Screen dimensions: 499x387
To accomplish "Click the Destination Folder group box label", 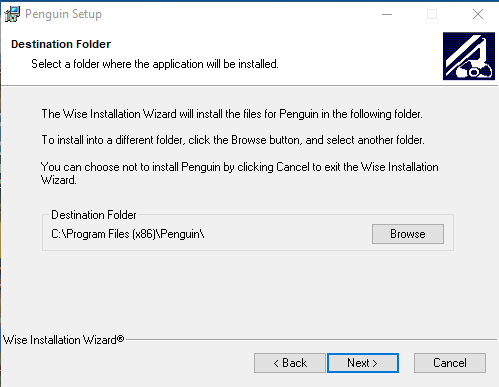I will pos(94,215).
